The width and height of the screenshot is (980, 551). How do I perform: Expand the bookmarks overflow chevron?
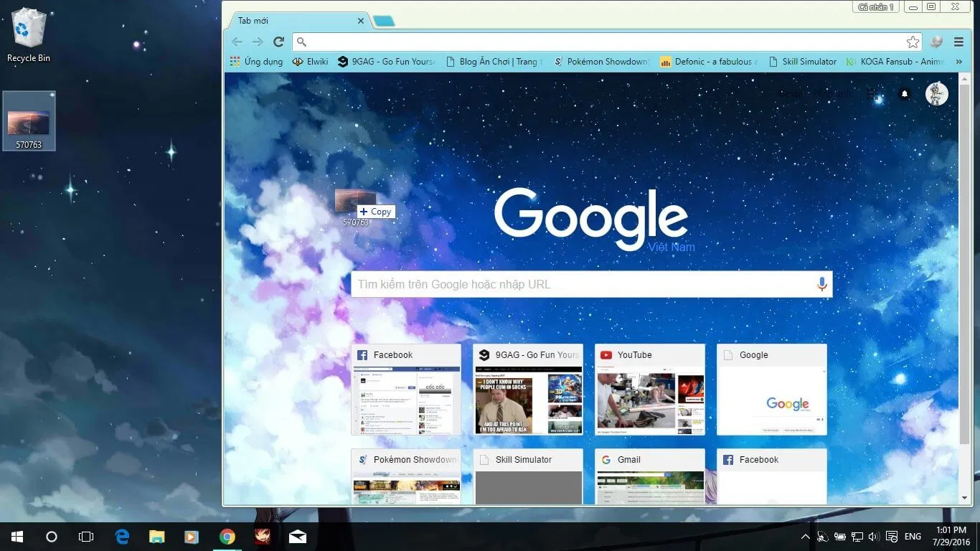point(959,62)
